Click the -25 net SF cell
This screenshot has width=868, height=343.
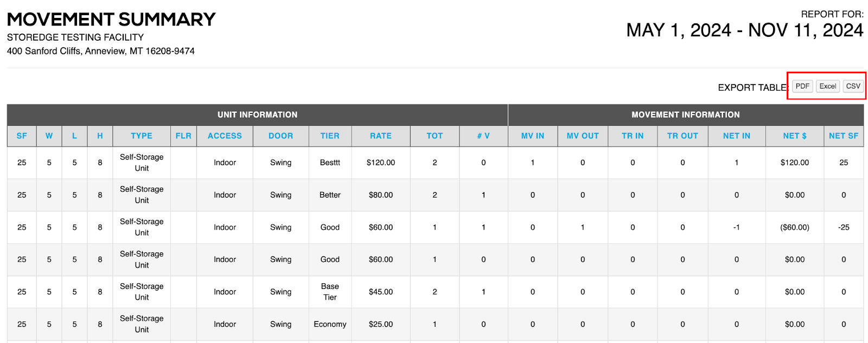(x=844, y=227)
